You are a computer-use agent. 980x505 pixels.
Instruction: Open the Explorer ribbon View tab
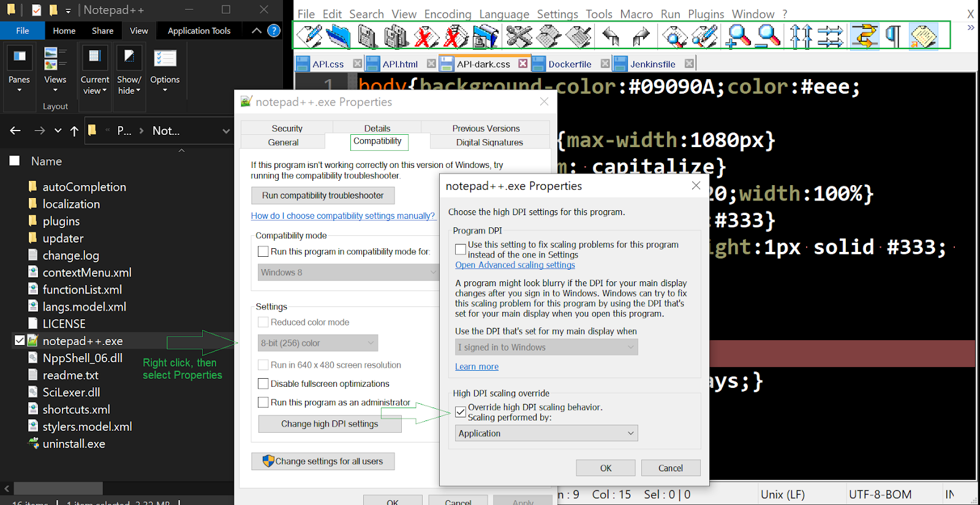pos(139,31)
